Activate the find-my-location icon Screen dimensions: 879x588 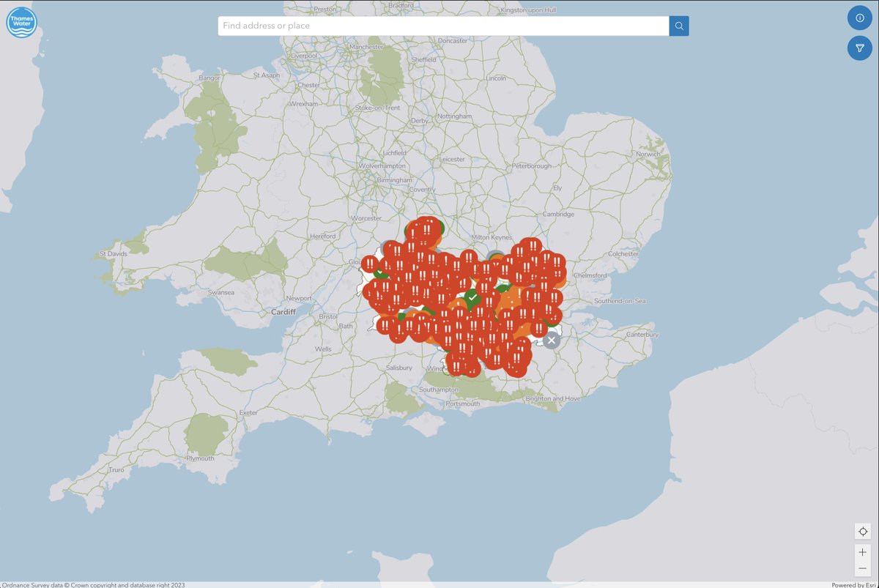(x=862, y=530)
